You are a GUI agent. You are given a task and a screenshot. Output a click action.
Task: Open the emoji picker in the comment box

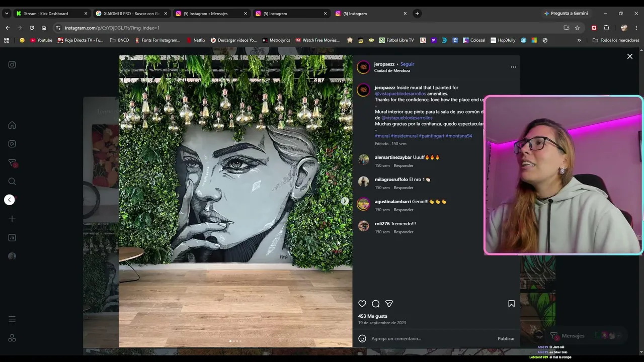click(362, 338)
